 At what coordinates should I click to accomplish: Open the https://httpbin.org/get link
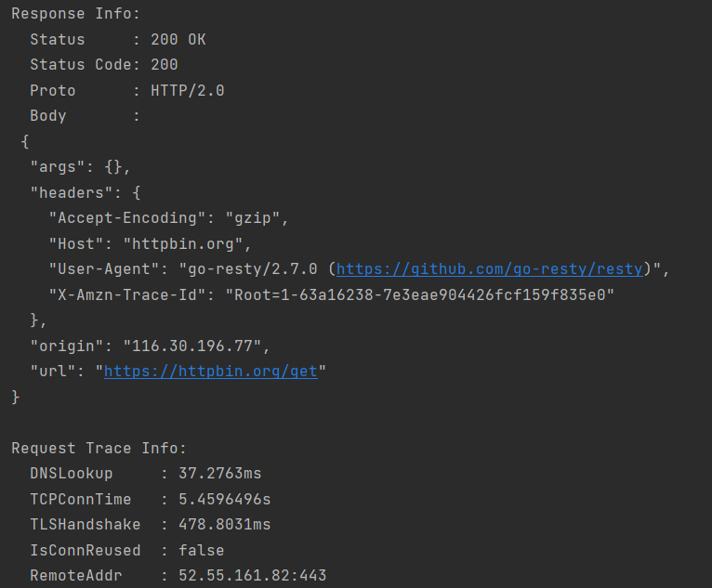(x=211, y=372)
